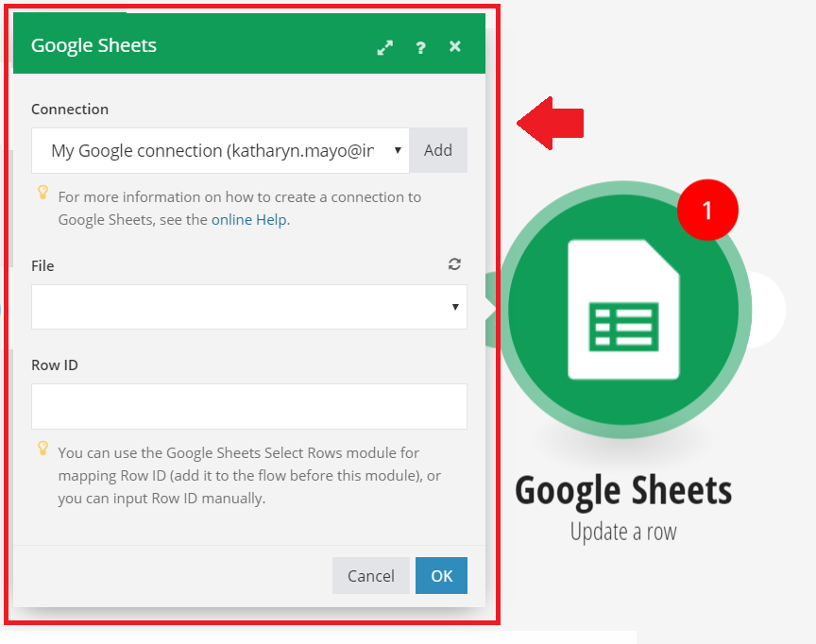Open the online Help link
The image size is (816, 644).
click(x=248, y=219)
